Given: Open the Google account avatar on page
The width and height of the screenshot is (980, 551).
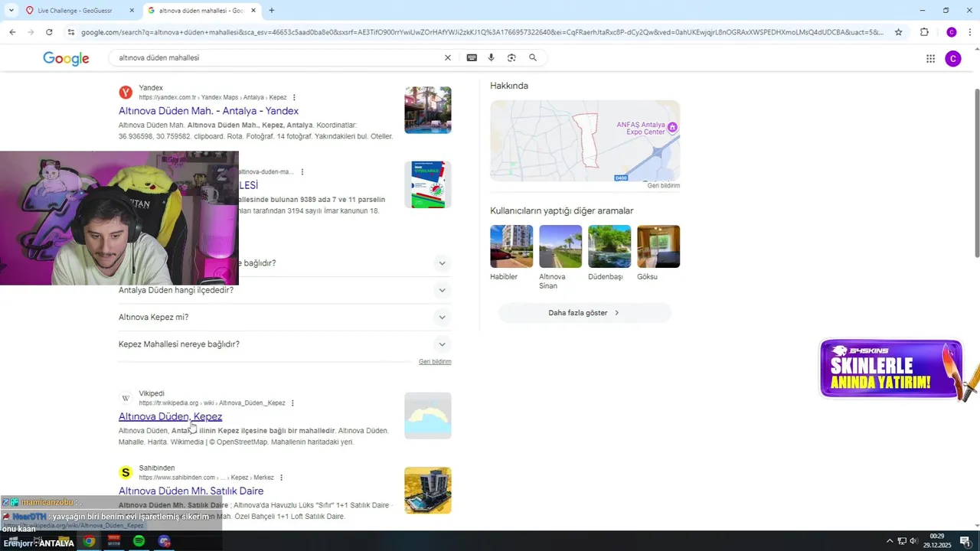Looking at the screenshot, I should click(x=953, y=58).
